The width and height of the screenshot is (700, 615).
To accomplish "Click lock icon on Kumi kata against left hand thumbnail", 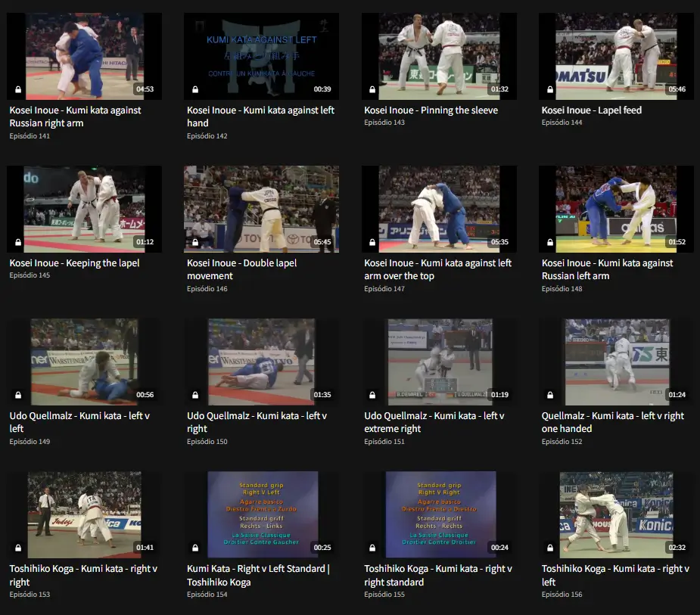I will click(195, 89).
